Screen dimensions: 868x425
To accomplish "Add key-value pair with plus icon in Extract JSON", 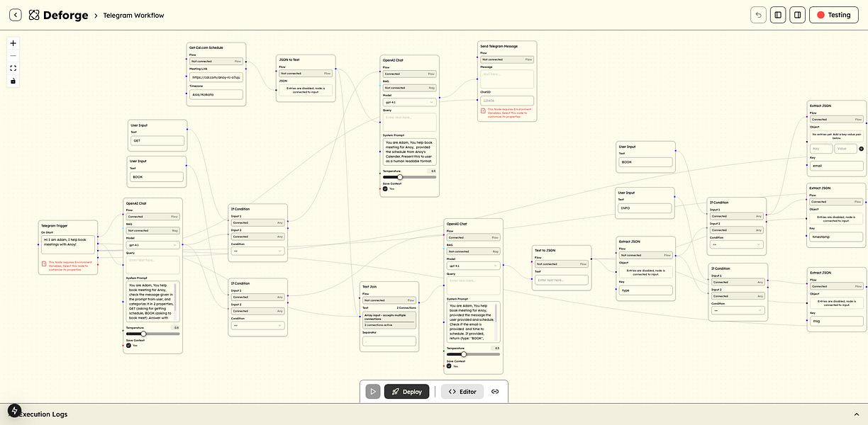I will (862, 149).
